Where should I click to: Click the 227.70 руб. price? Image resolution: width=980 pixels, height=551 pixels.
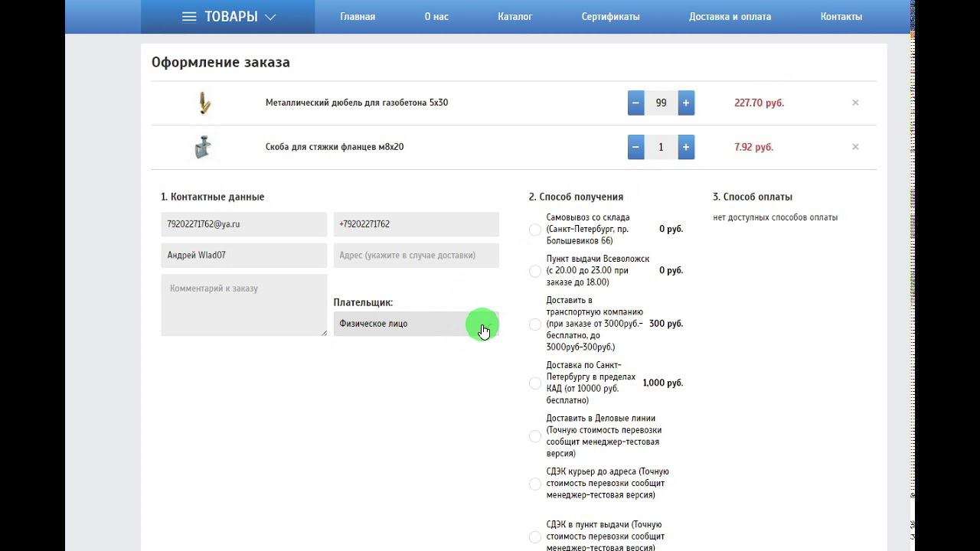[759, 103]
